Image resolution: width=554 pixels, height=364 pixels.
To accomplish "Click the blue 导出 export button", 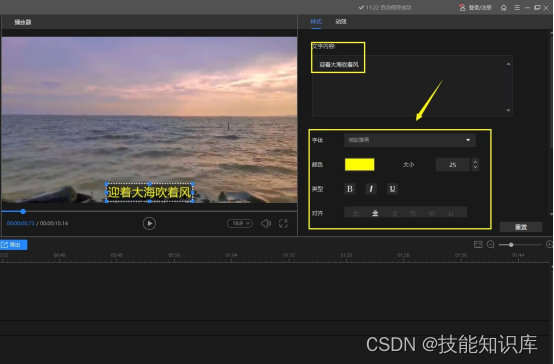I will coord(13,245).
